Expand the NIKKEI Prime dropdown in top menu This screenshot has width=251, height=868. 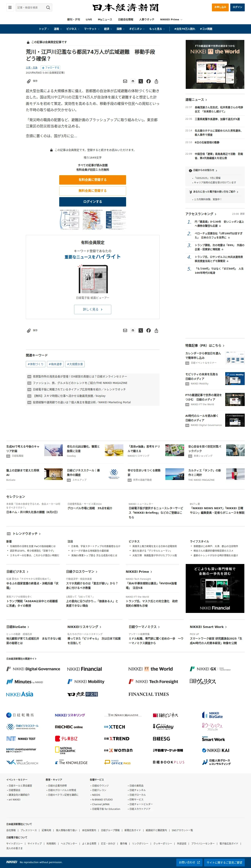pyautogui.click(x=171, y=20)
